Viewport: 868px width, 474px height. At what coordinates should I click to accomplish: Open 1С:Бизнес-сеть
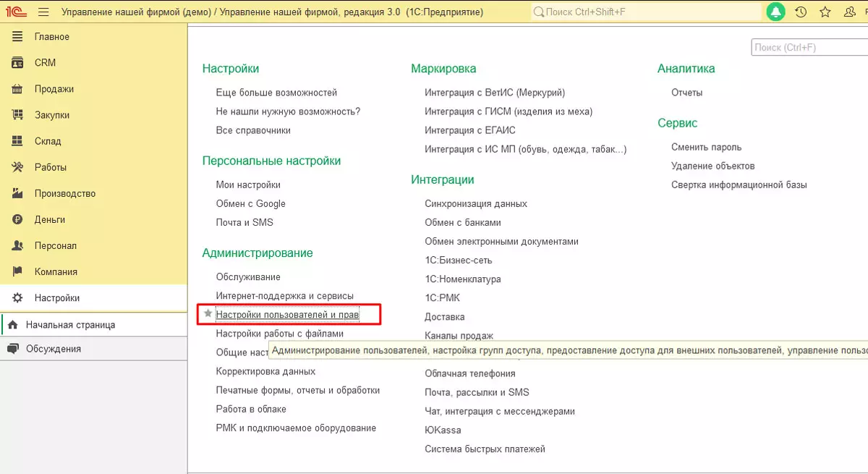coord(459,260)
